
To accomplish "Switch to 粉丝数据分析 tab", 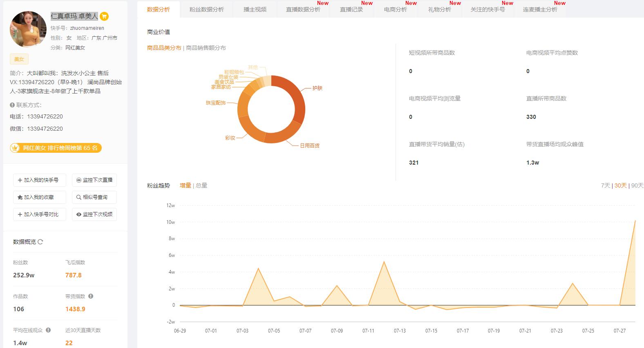I will coord(206,9).
